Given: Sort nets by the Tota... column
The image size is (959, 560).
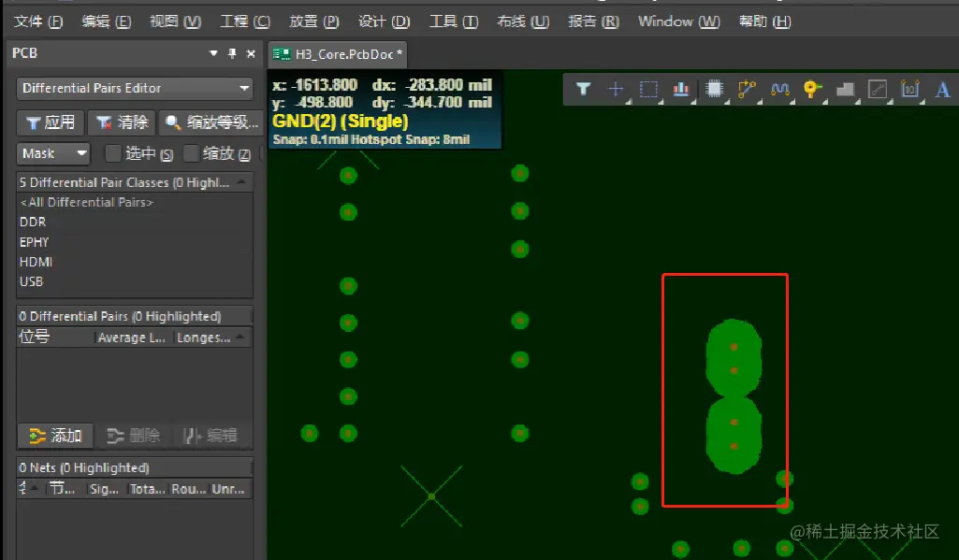Looking at the screenshot, I should tap(147, 489).
